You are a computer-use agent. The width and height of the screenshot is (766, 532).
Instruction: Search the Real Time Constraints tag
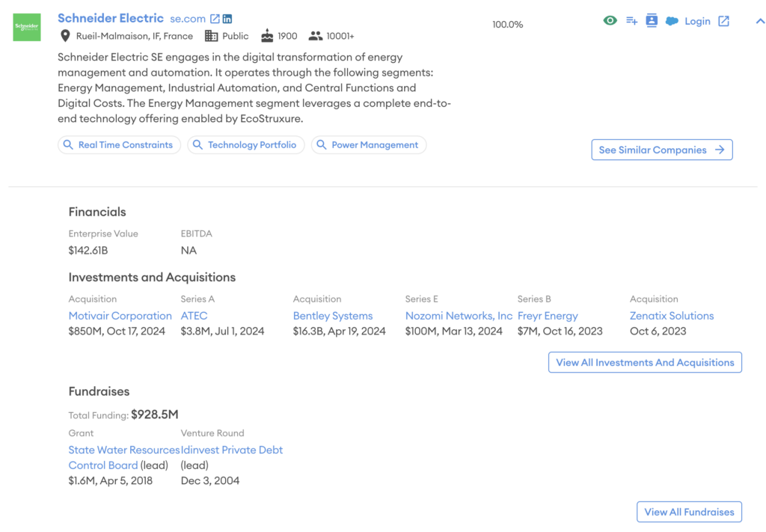(x=119, y=144)
